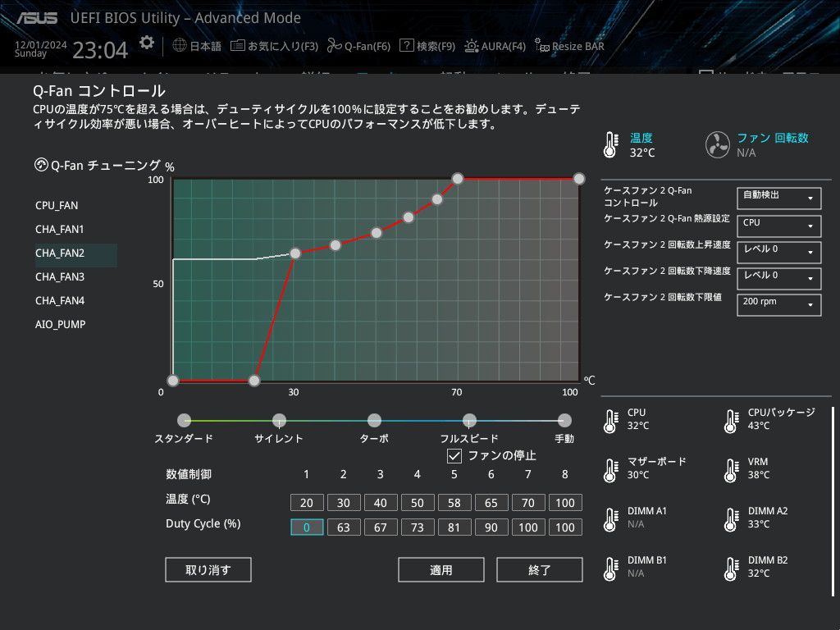Toggle Resize BAR option
The width and height of the screenshot is (840, 630).
(569, 46)
